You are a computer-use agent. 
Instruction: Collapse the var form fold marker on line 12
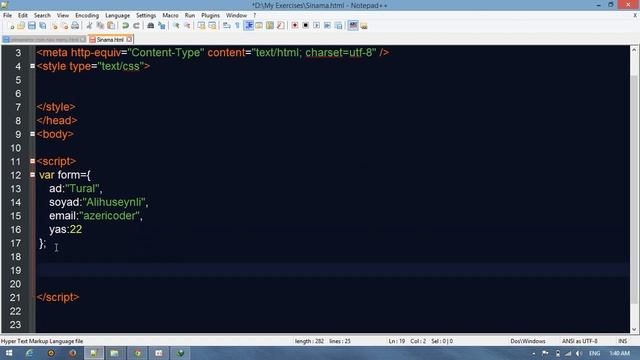(x=32, y=175)
